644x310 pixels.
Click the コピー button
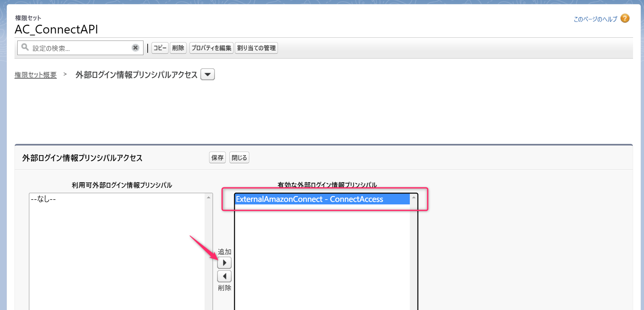point(160,48)
